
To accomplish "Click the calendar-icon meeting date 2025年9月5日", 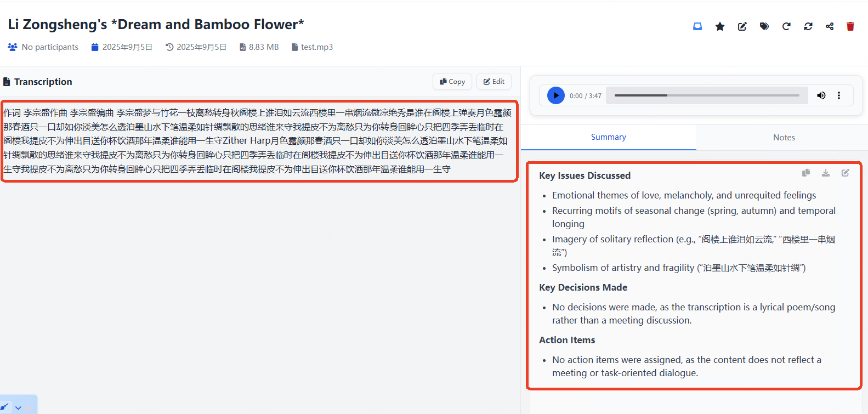I will pyautogui.click(x=127, y=47).
